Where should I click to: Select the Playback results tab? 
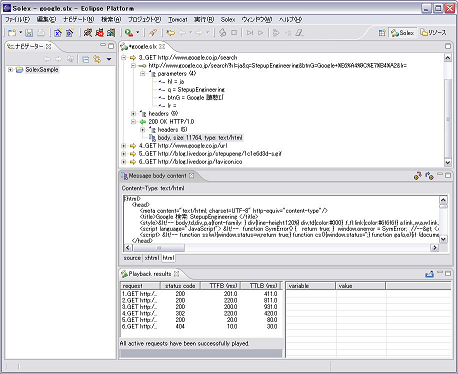point(150,274)
